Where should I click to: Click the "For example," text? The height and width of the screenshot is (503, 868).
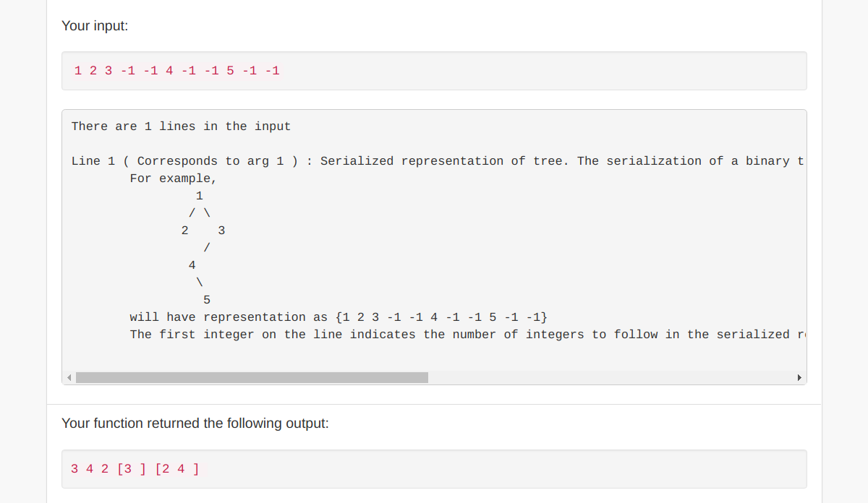(x=174, y=179)
